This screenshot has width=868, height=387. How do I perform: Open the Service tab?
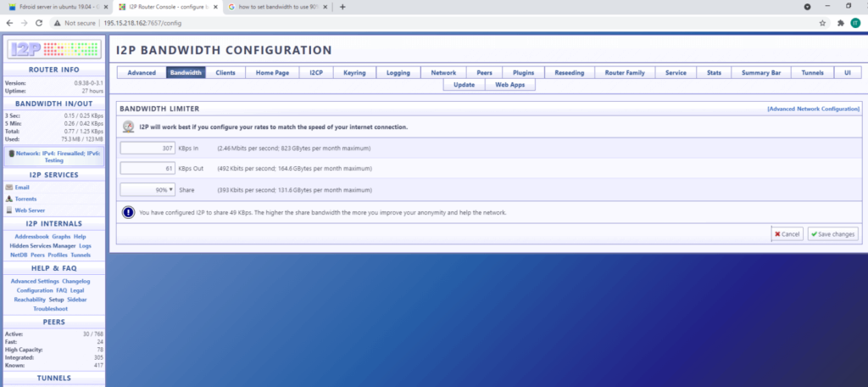(676, 73)
